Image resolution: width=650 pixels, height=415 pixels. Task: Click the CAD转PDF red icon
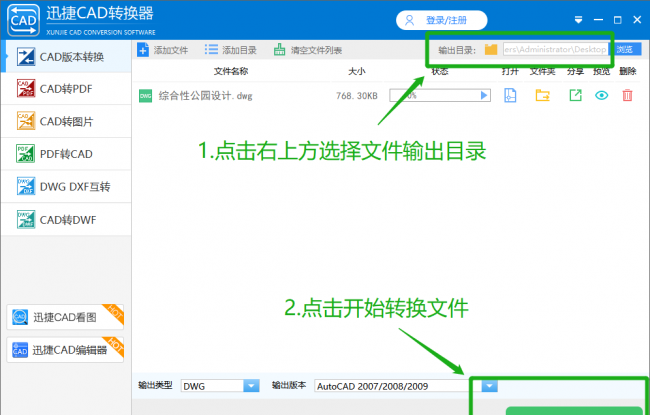pos(26,88)
